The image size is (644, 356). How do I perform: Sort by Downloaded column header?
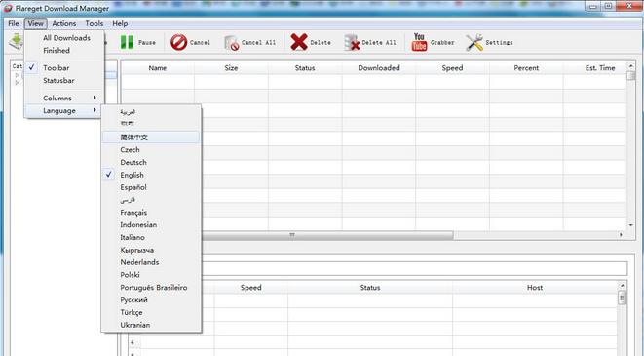click(379, 68)
